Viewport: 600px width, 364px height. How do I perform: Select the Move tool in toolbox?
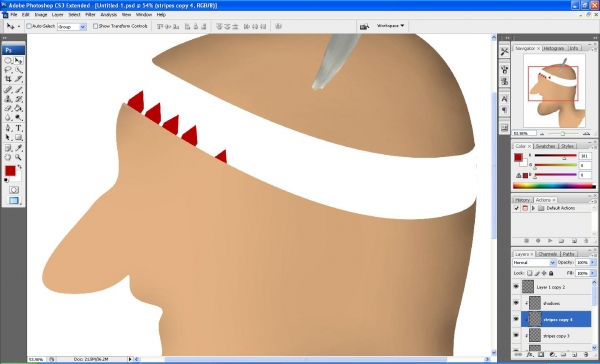[18, 61]
